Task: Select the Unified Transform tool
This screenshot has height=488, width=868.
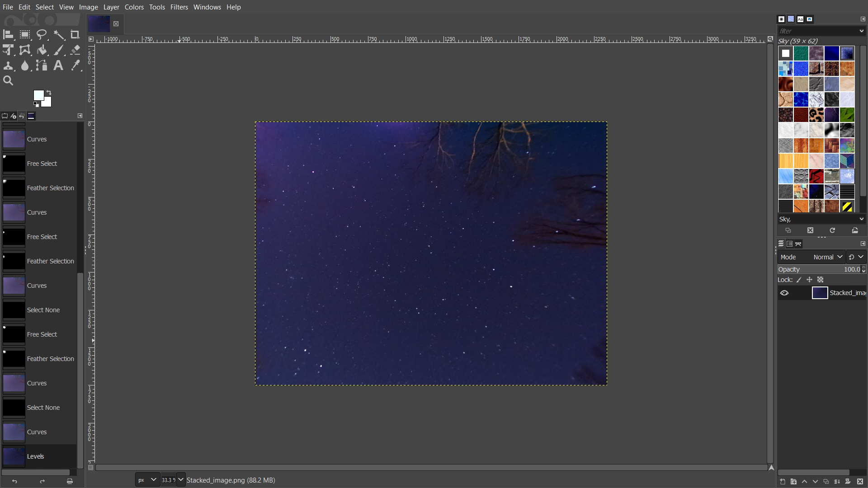Action: [8, 50]
